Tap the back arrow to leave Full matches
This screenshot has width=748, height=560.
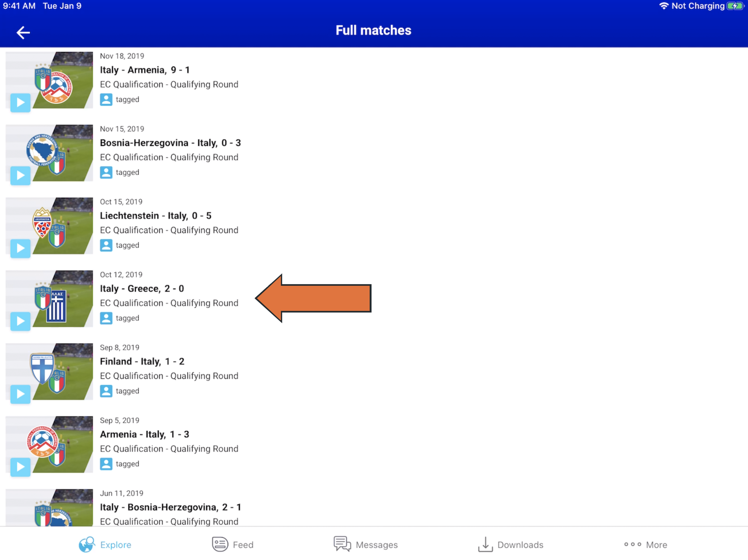(23, 32)
